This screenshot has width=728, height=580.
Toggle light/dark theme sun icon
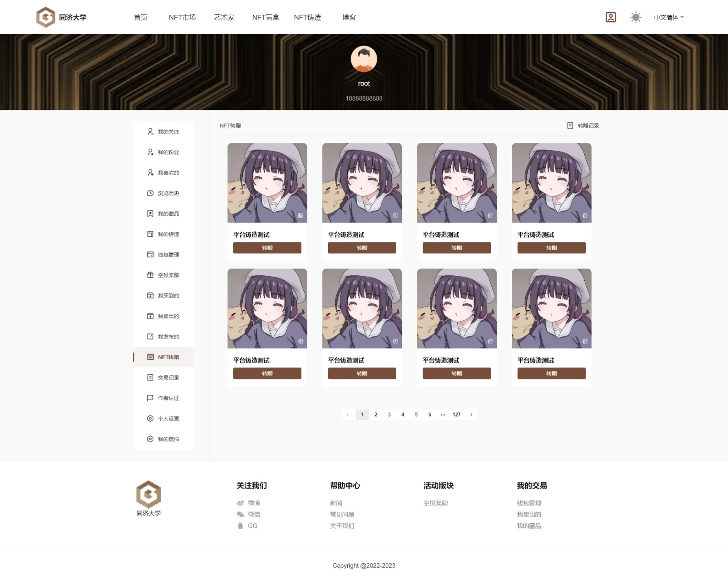636,17
